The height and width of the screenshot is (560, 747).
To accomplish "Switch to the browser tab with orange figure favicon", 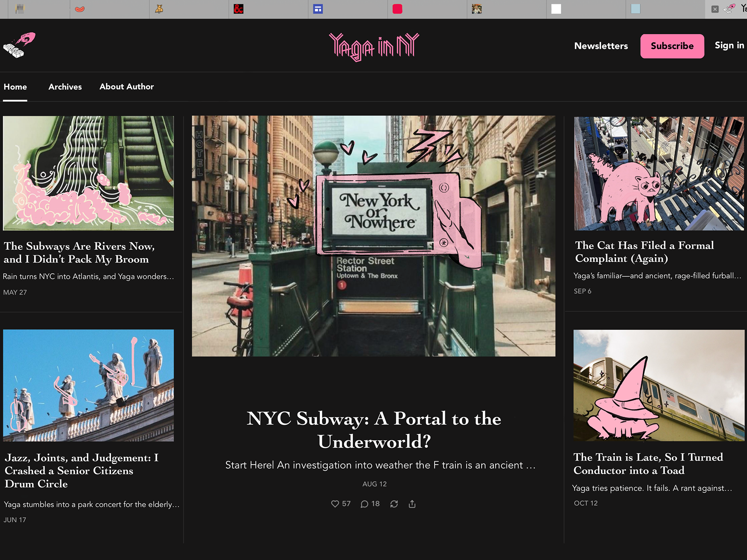I will (x=159, y=9).
